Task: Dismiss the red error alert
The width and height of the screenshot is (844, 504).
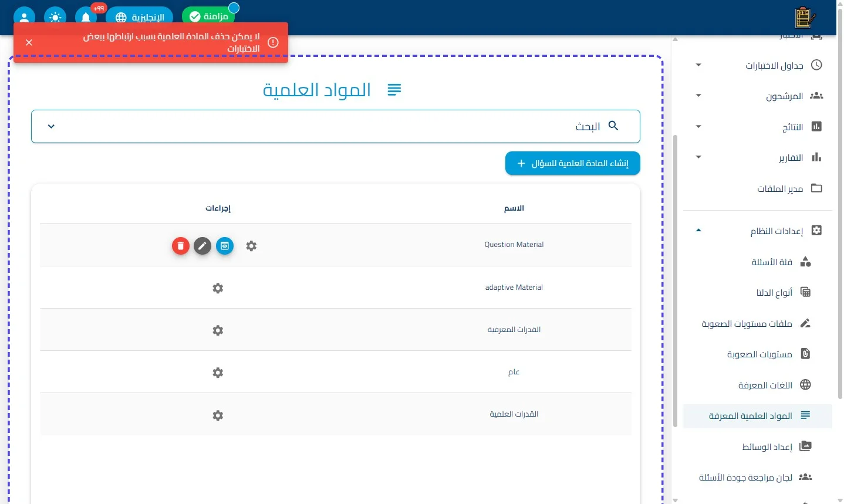Action: pos(29,42)
